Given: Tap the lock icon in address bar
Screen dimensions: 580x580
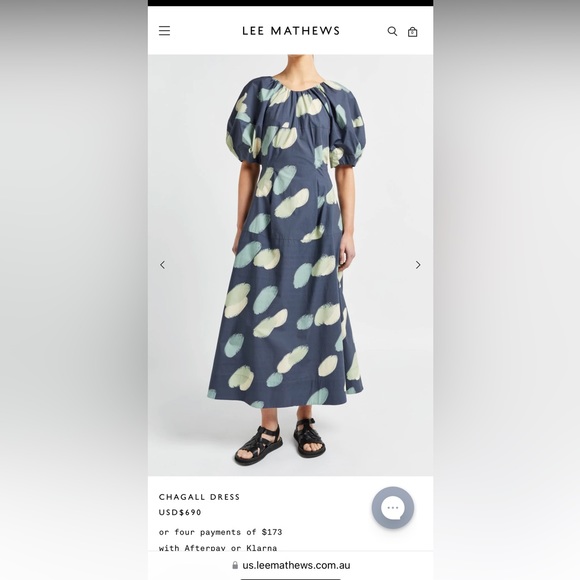Looking at the screenshot, I should point(235,565).
